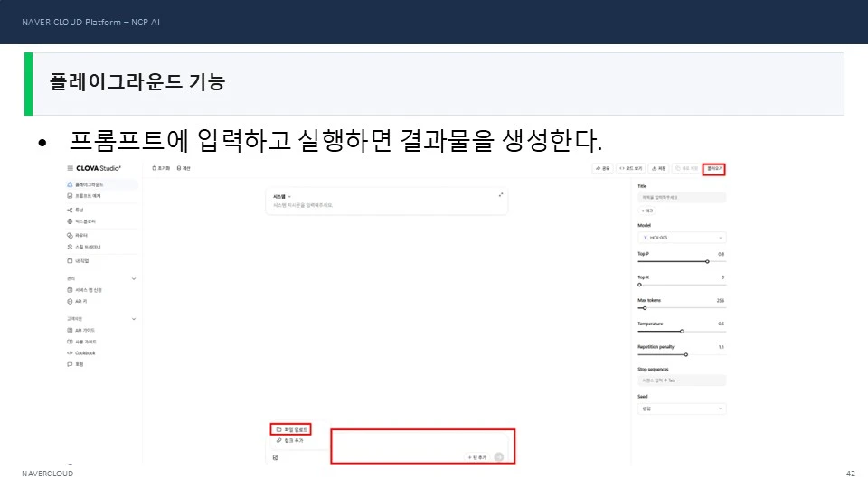The image size is (868, 488).
Task: Open the Playground (플레이그라운드) sidebar item
Action: [100, 184]
